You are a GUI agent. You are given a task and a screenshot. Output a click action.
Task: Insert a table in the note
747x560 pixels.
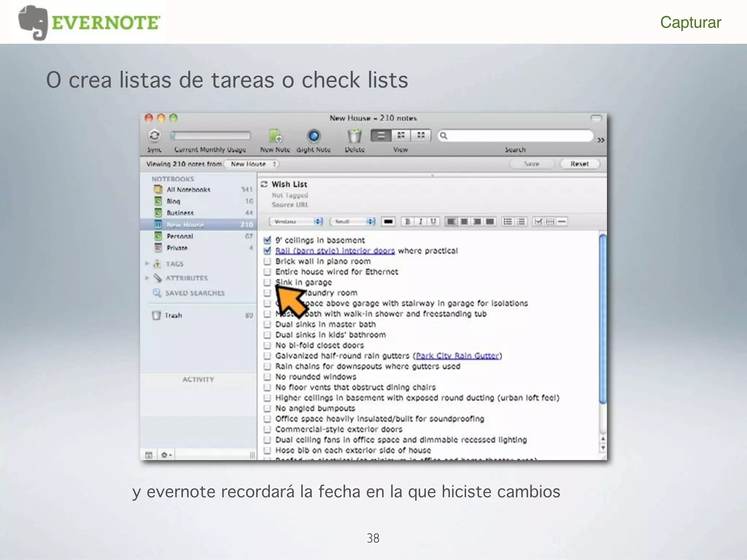(550, 221)
